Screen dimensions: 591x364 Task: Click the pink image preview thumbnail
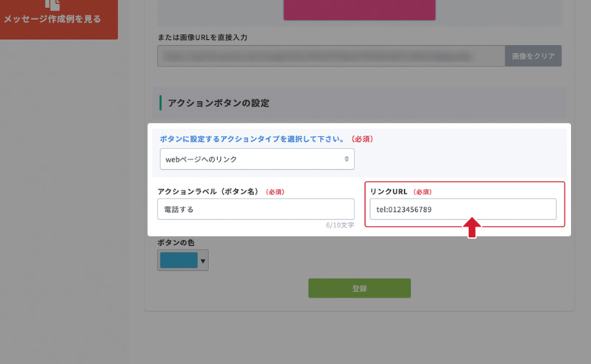click(x=359, y=10)
